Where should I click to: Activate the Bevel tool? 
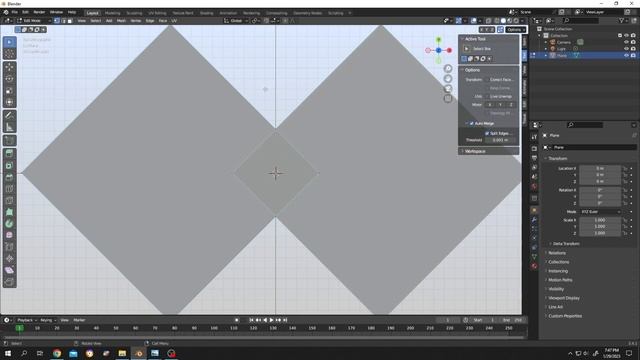click(x=9, y=177)
